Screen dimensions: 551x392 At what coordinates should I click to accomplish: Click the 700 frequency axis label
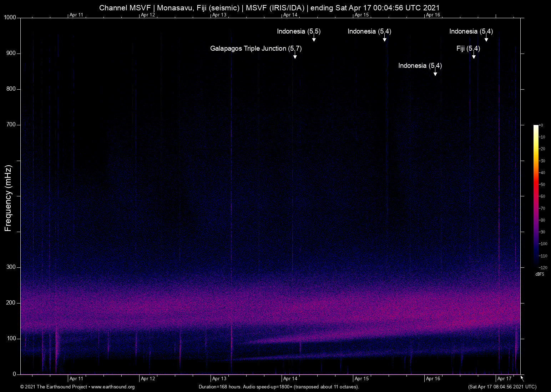pyautogui.click(x=11, y=125)
